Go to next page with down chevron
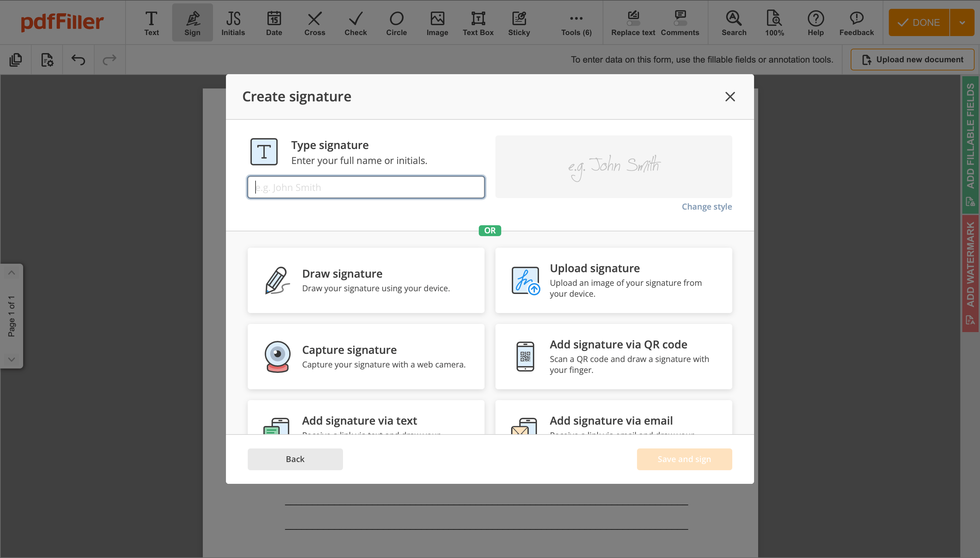 [12, 359]
